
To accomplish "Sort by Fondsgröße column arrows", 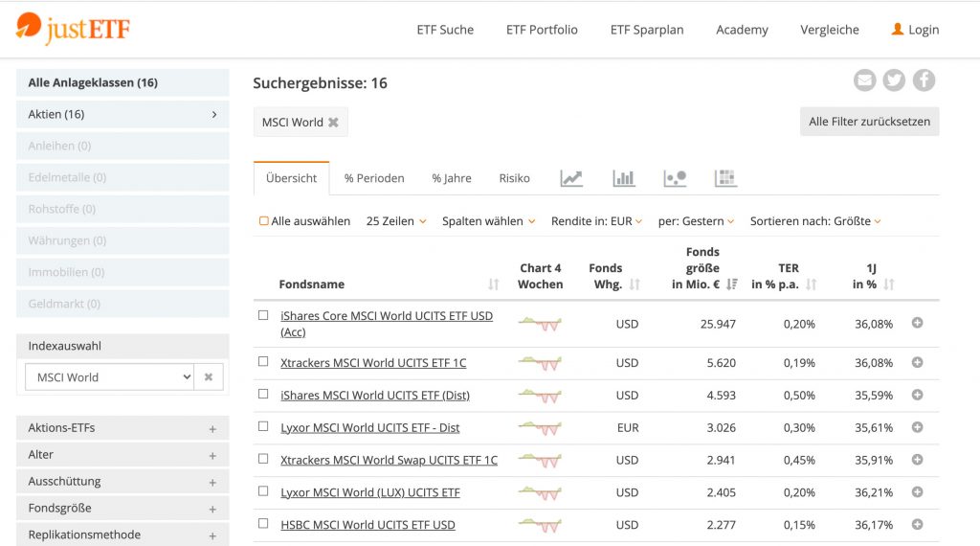I will click(732, 284).
